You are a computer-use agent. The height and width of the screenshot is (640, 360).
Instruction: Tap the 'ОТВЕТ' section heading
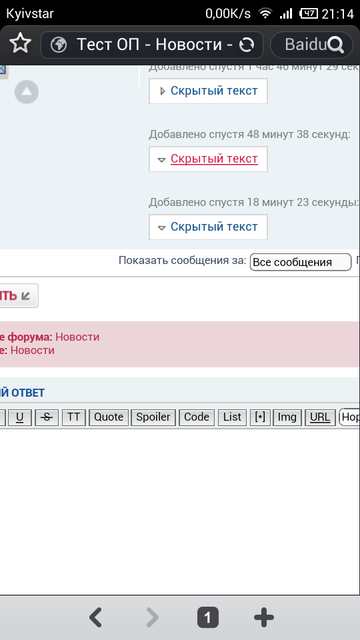(28, 393)
